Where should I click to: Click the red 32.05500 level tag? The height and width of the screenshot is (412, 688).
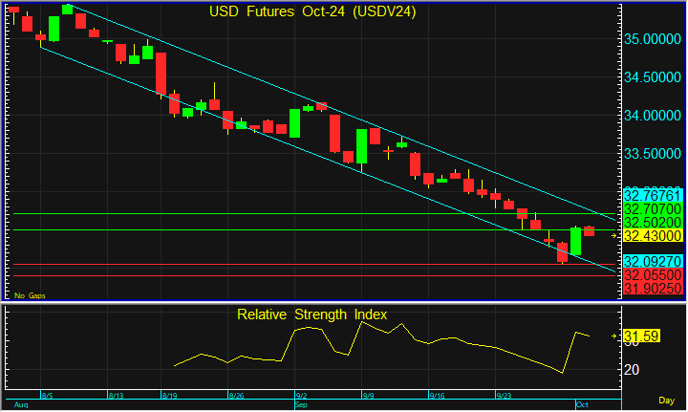tap(652, 274)
